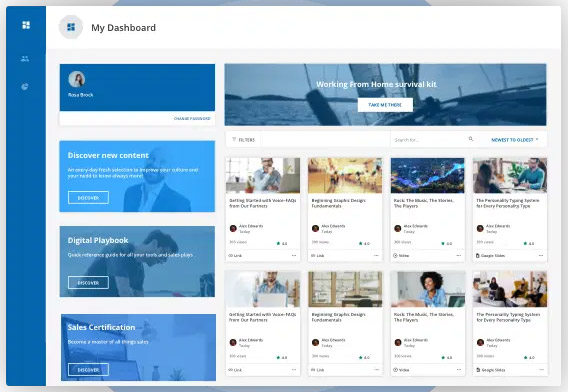Click Take Me There banner button
The width and height of the screenshot is (568, 392).
[385, 105]
